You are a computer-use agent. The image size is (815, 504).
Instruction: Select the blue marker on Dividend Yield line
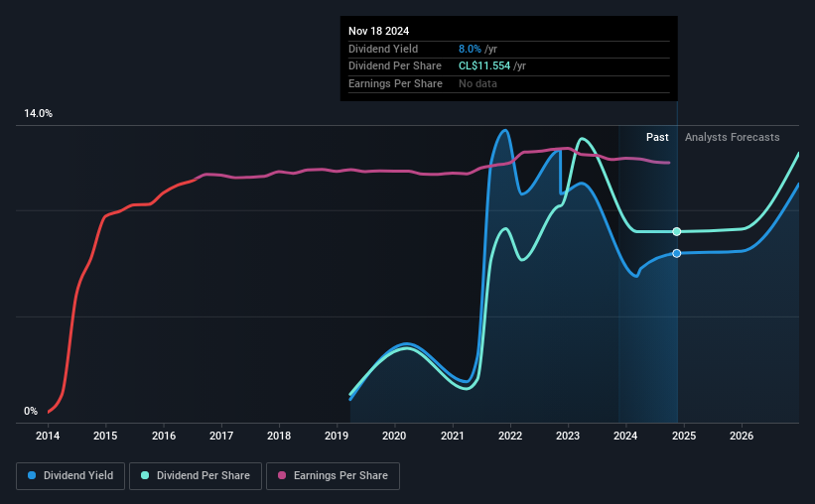(677, 254)
